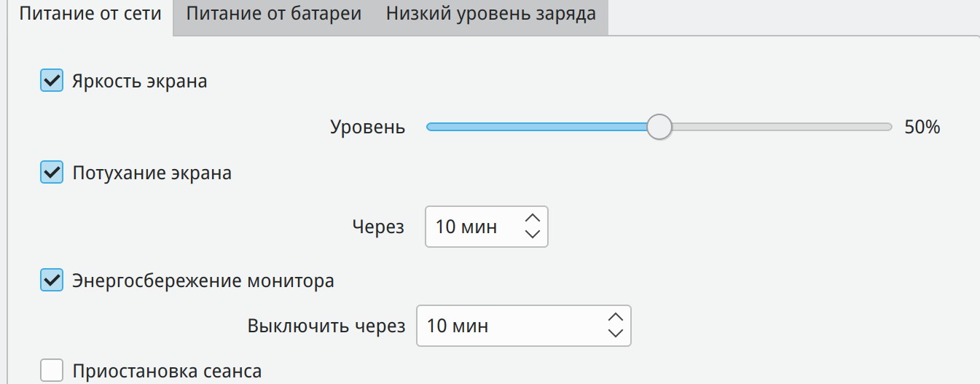980x384 pixels.
Task: Switch to the 'Питание от батареи' tab
Action: tap(273, 14)
